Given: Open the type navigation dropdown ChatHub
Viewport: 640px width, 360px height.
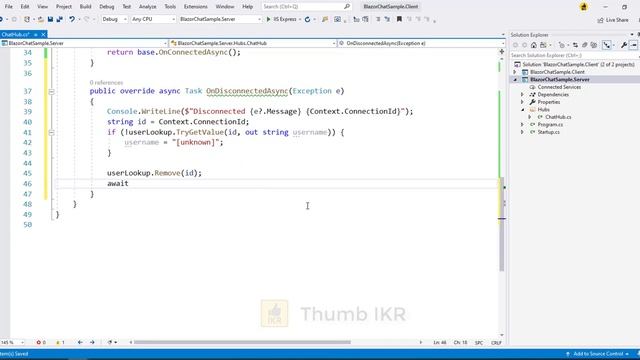Looking at the screenshot, I should point(253,43).
